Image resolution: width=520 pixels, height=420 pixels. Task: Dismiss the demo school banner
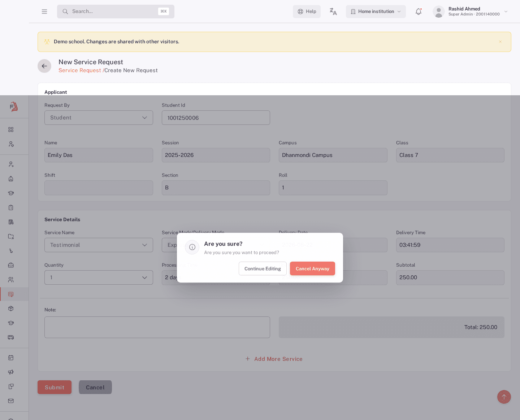tap(500, 42)
